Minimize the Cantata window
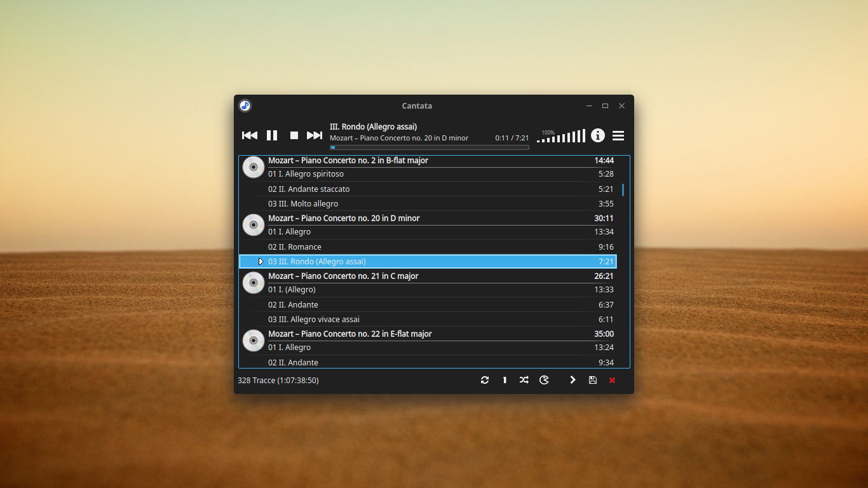This screenshot has width=868, height=488. tap(589, 105)
